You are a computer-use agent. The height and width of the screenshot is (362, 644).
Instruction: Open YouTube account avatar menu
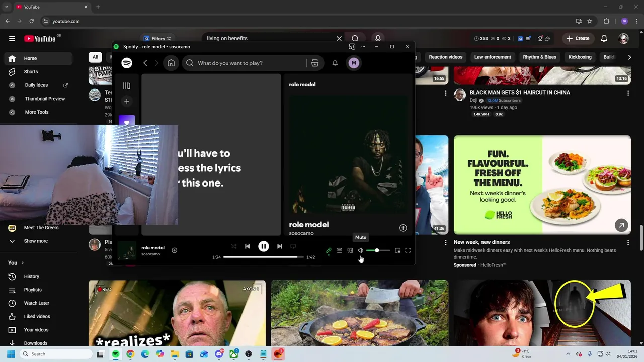pyautogui.click(x=624, y=38)
